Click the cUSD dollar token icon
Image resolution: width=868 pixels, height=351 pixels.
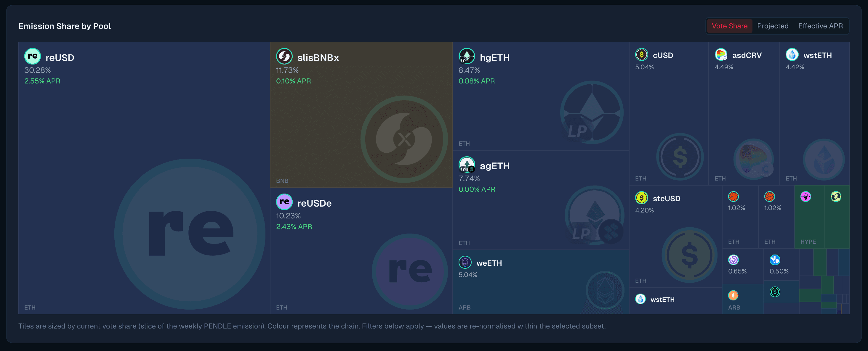pos(642,54)
